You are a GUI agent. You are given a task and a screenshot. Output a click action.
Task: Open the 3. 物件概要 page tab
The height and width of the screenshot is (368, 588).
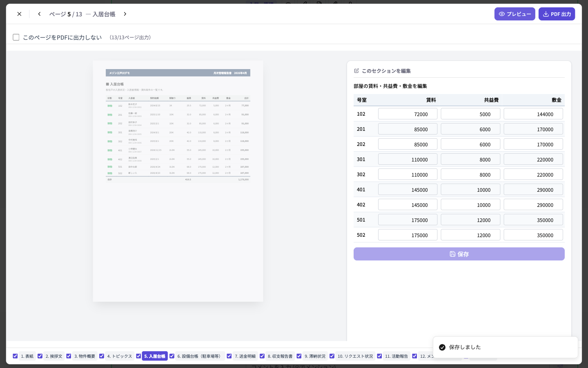(x=85, y=356)
